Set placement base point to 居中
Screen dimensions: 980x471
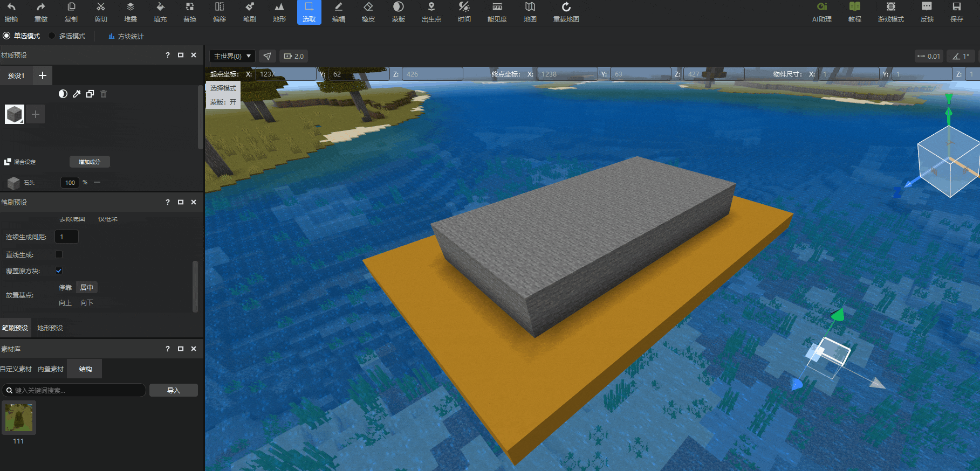click(x=87, y=288)
